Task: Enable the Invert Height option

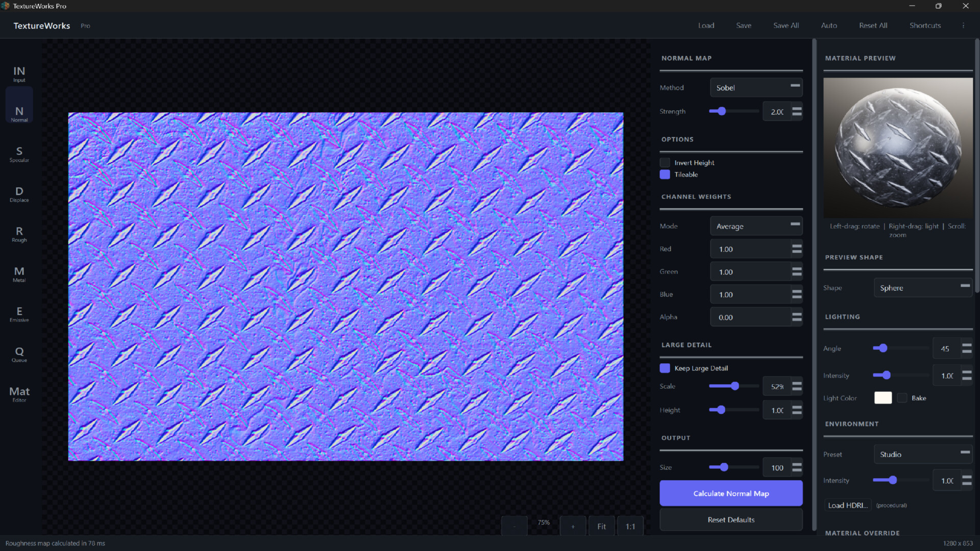Action: pyautogui.click(x=665, y=162)
